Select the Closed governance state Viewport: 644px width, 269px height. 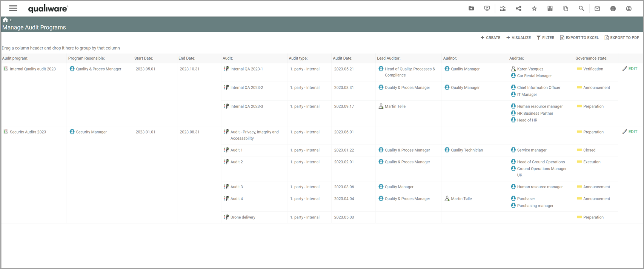[x=589, y=150]
